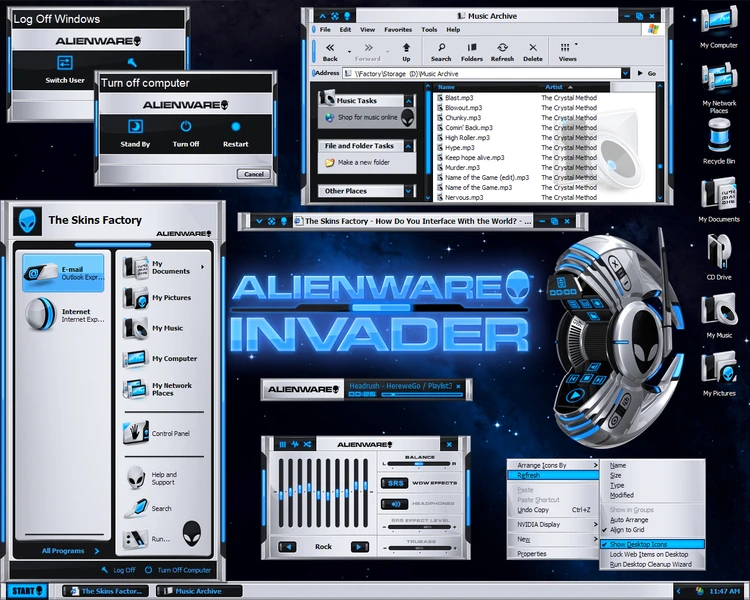This screenshot has height=600, width=750.
Task: Go Back in Music Archive toolbar
Action: click(330, 52)
